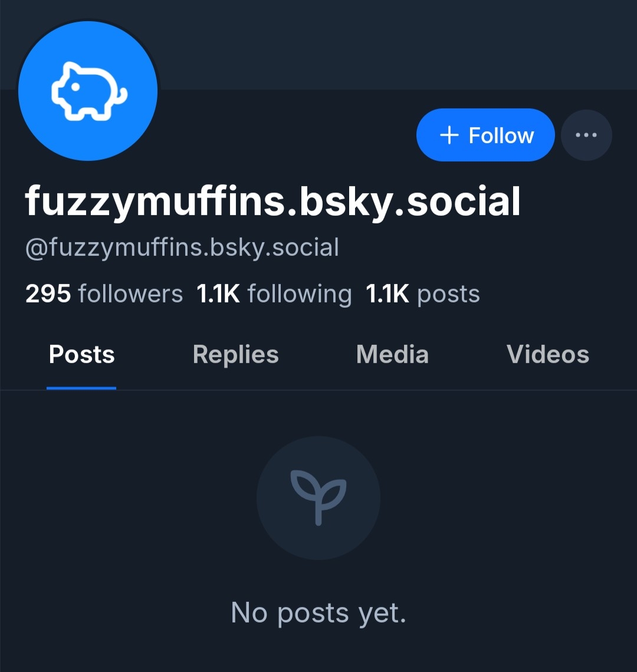Click the plus icon on Follow button
This screenshot has width=637, height=672.
point(449,135)
